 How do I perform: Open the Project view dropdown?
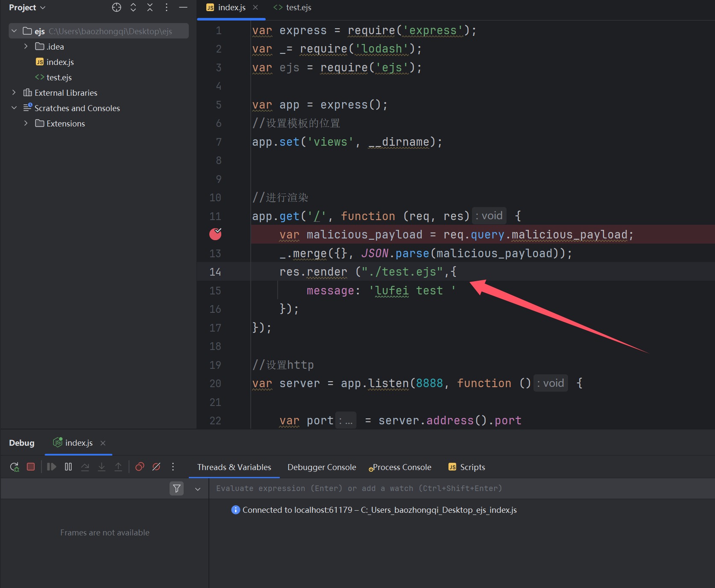[x=27, y=8]
